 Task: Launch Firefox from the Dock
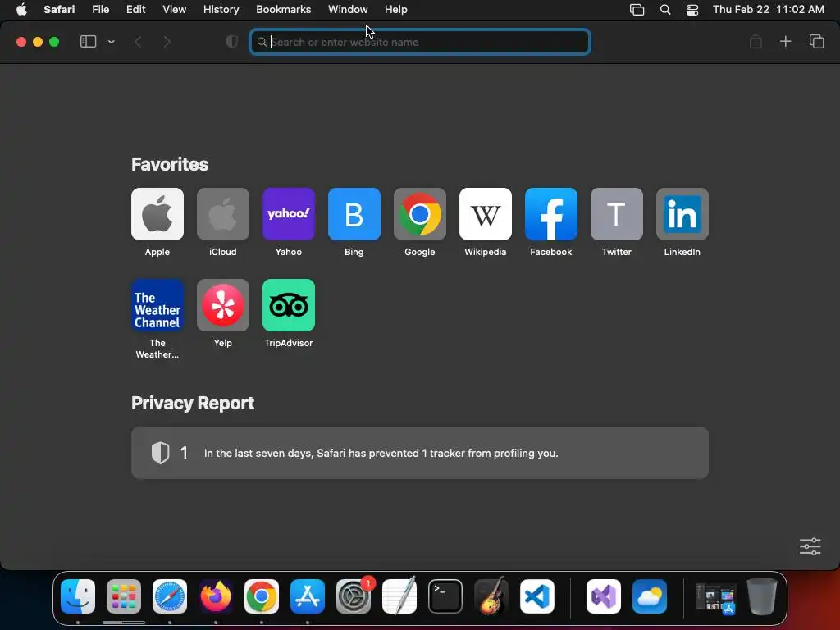click(x=216, y=596)
